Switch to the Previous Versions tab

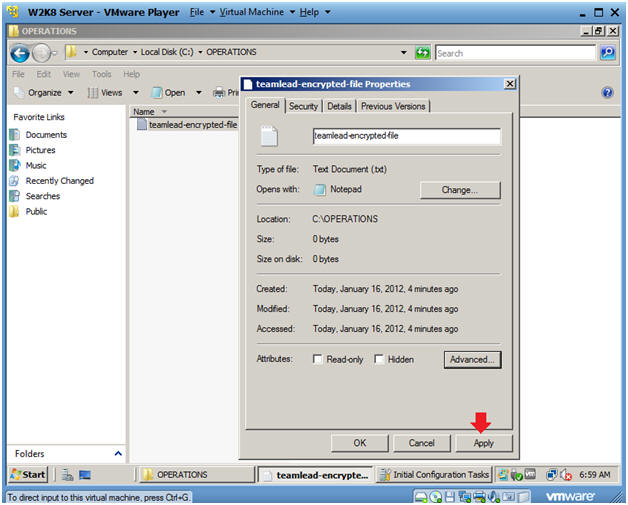tap(393, 106)
